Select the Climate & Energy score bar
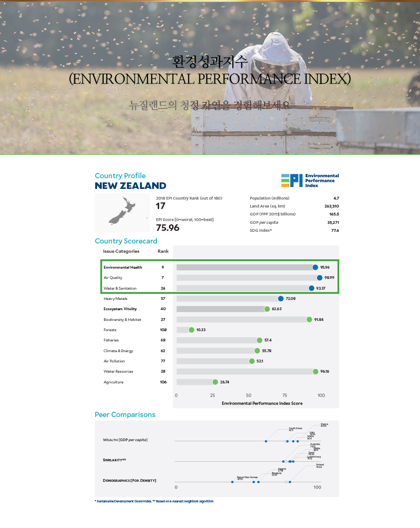420x528 pixels. tap(216, 351)
